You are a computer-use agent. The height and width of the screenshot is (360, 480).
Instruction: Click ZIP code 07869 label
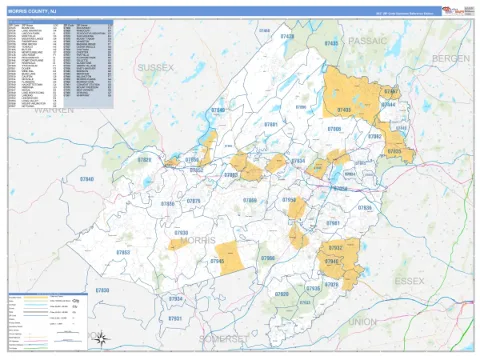(x=250, y=200)
